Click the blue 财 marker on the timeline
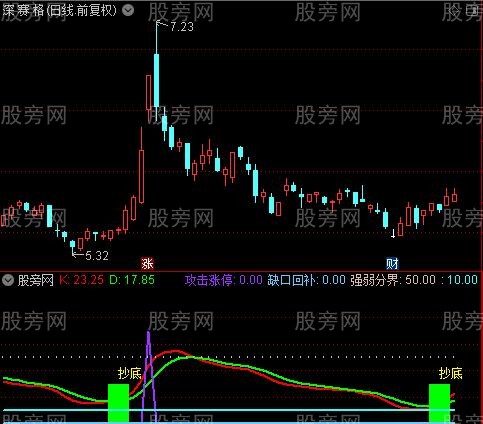The height and width of the screenshot is (424, 483). [392, 264]
